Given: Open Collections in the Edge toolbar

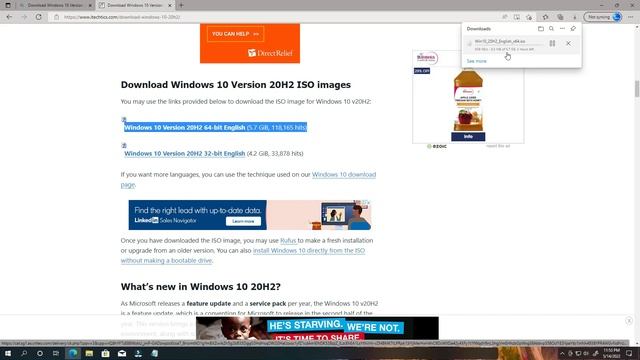Looking at the screenshot, I should coord(560,17).
